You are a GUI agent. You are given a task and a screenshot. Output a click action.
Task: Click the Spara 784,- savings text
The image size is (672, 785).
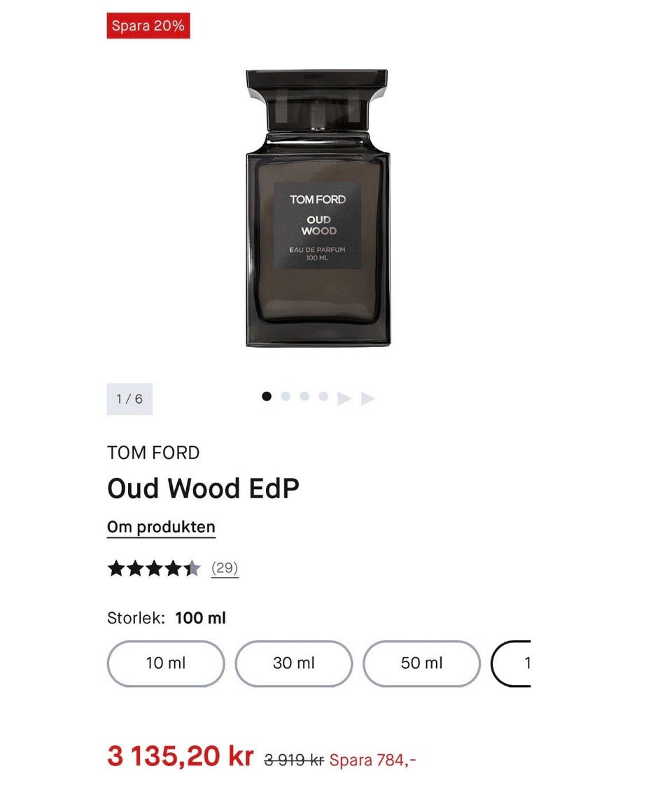(x=372, y=760)
